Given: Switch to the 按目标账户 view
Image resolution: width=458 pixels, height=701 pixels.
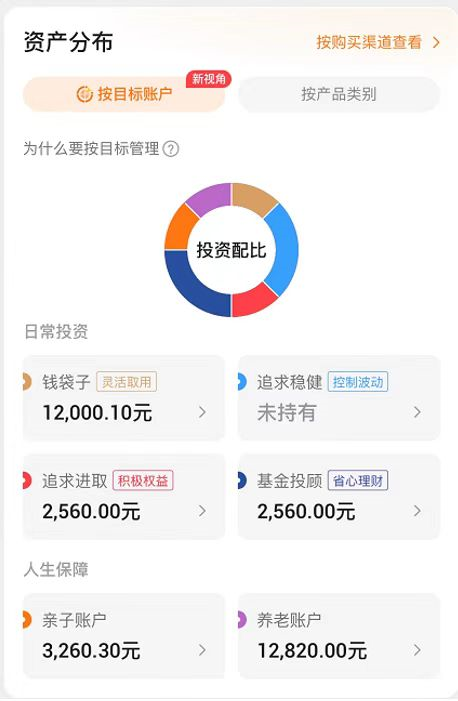Looking at the screenshot, I should tap(124, 94).
